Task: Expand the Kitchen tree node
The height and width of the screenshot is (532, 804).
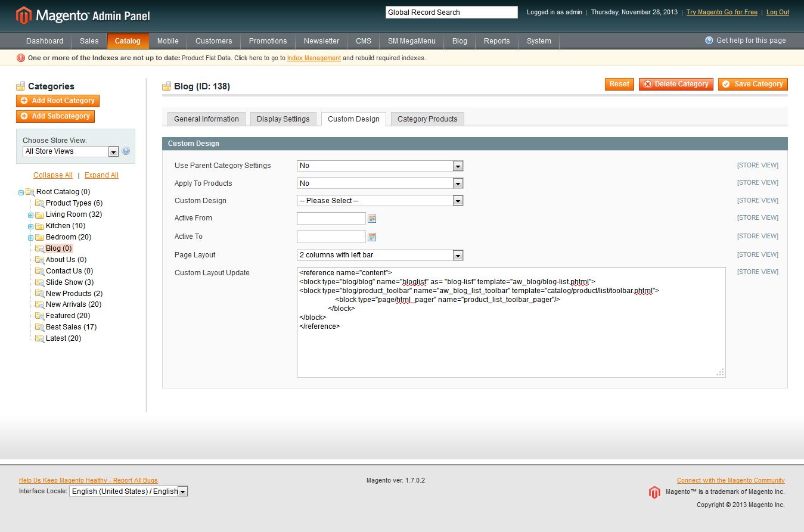Action: 30,226
